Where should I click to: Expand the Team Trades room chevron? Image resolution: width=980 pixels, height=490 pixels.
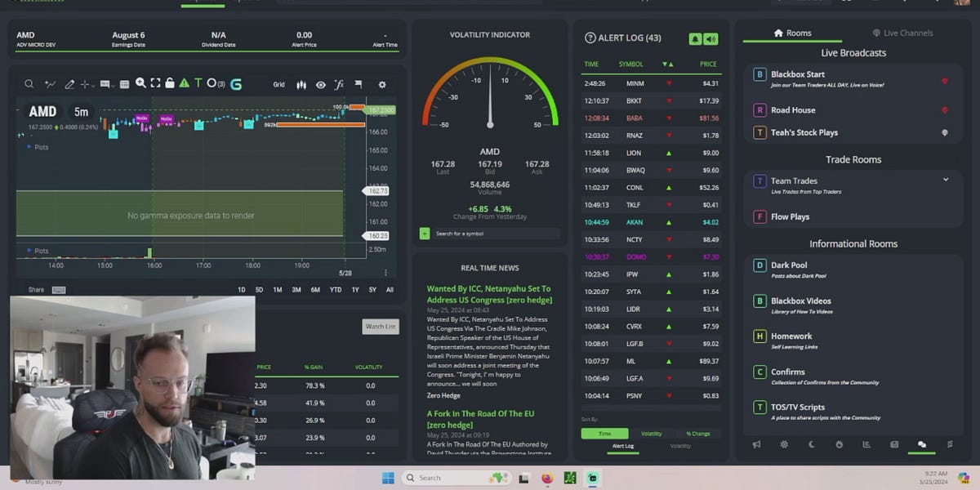946,179
